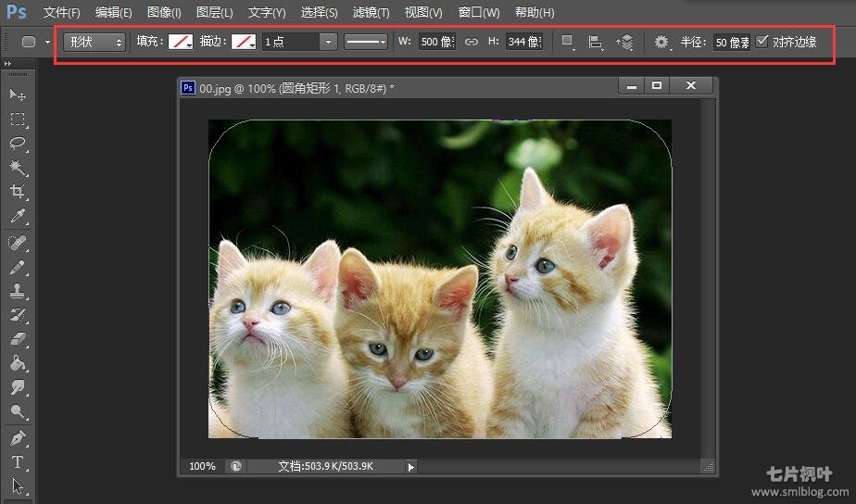Open the 形状 tool mode dropdown
Screen dimensions: 856x504
(94, 42)
